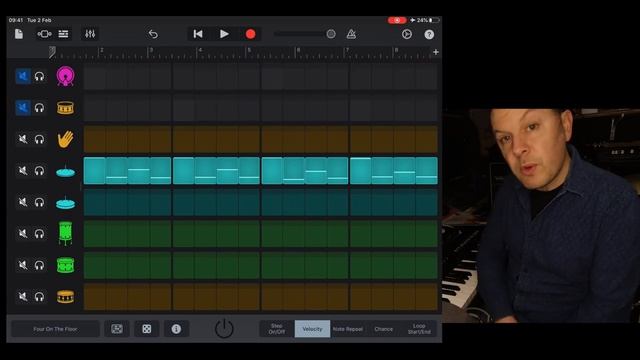This screenshot has width=640, height=360.
Task: Tap bar 8 on the ruler
Action: 396,50
